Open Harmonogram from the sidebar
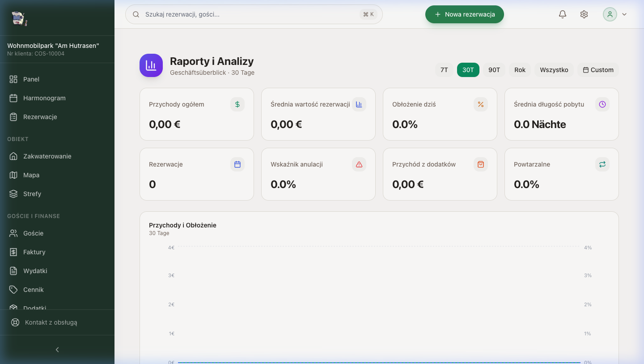 [x=57, y=98]
